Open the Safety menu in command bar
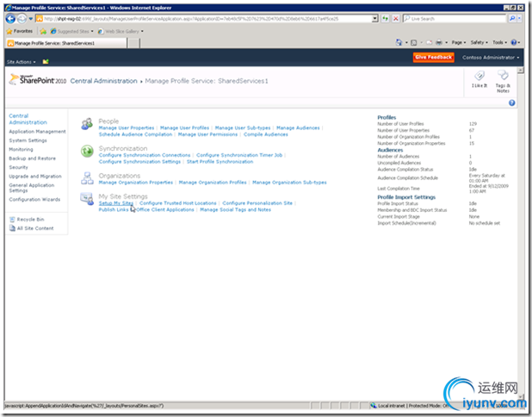Screen dimensions: 532x417 [x=479, y=42]
